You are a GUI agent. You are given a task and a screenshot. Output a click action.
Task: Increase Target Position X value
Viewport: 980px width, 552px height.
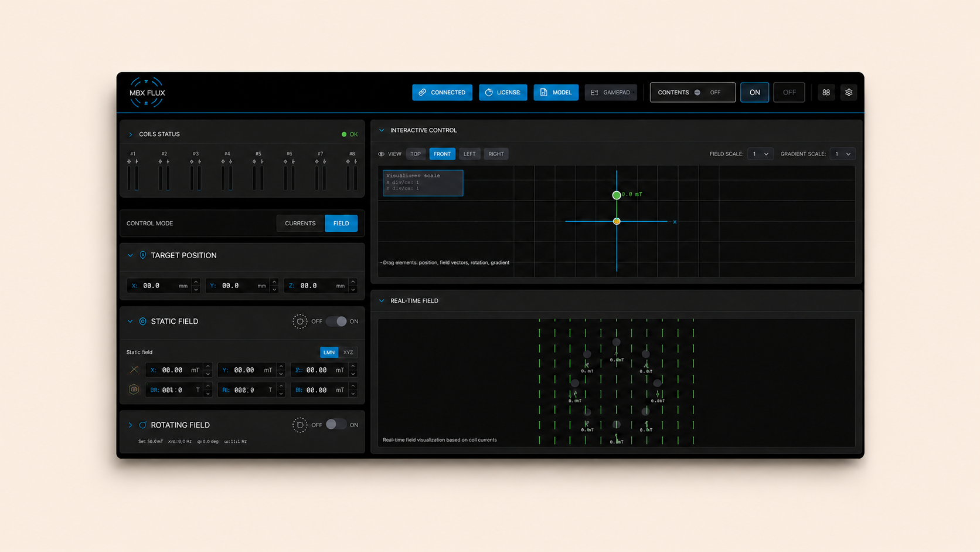tap(196, 282)
